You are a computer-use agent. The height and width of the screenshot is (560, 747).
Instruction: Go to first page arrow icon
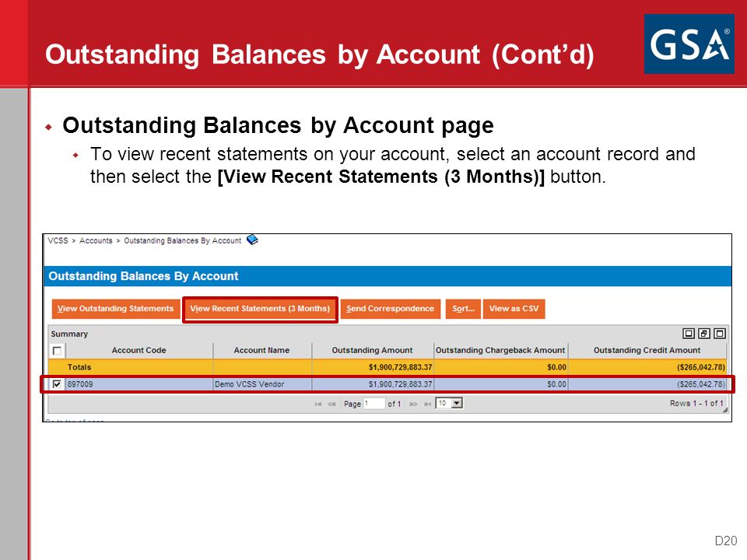coord(317,404)
